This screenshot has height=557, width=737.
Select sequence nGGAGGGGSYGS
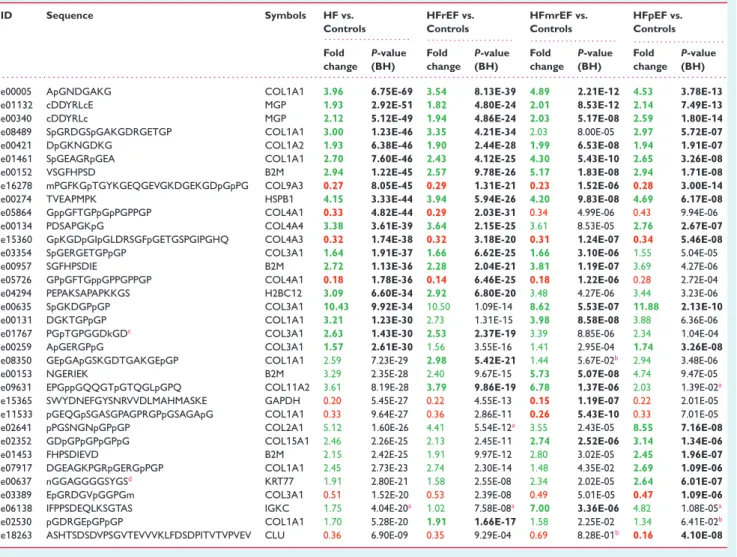coord(87,482)
